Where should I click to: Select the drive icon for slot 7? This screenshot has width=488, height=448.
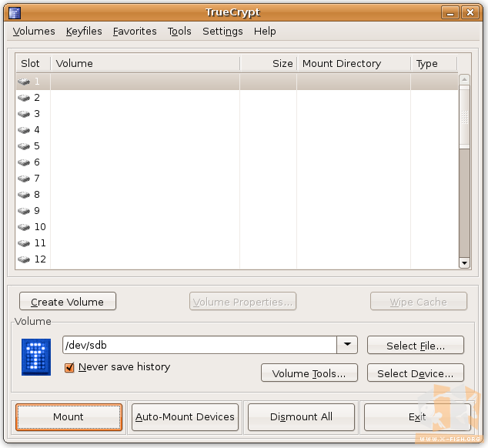click(x=24, y=179)
